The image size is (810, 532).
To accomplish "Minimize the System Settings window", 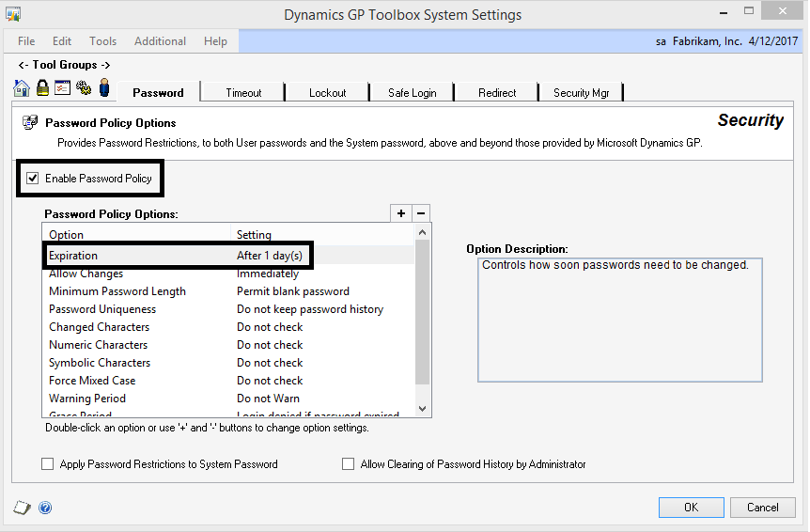I will tap(724, 11).
